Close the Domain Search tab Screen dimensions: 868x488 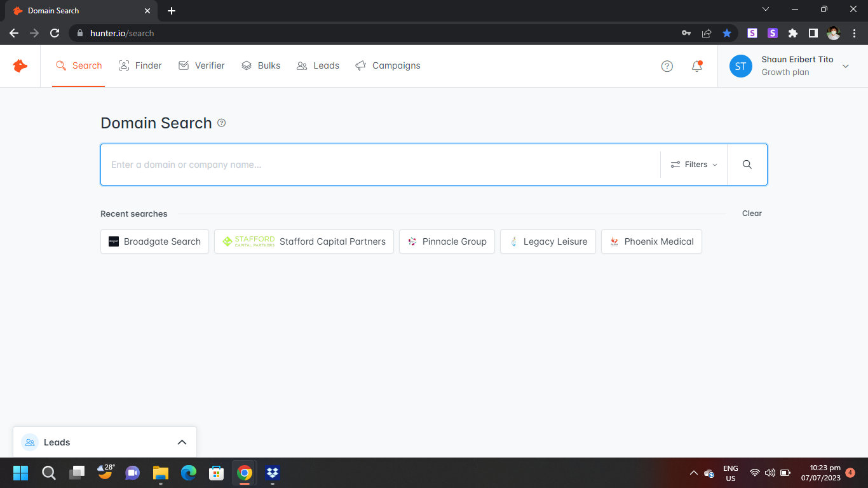147,11
